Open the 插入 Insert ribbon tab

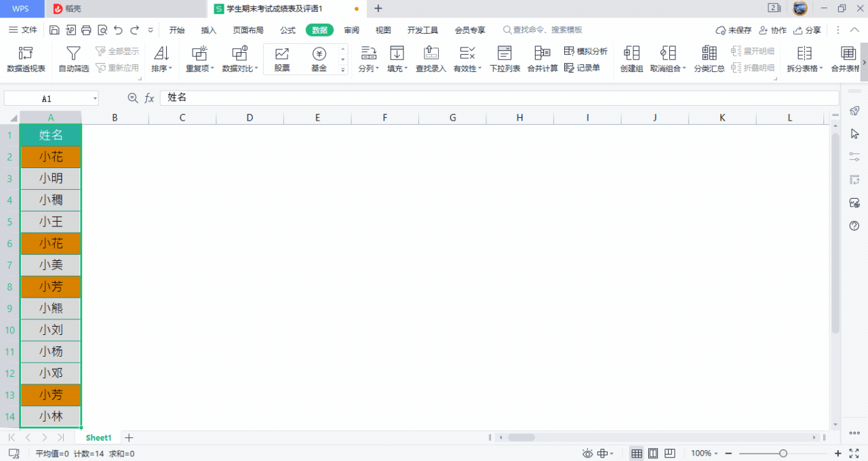209,30
